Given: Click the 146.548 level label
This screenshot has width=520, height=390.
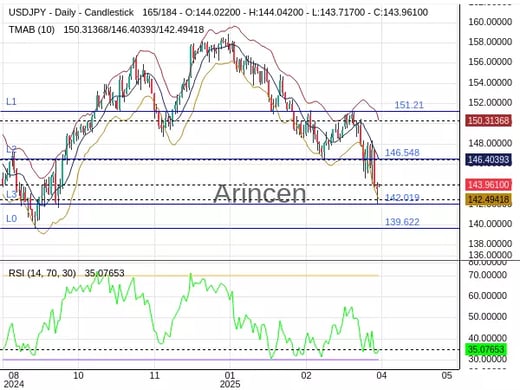Looking at the screenshot, I should pyautogui.click(x=402, y=153).
